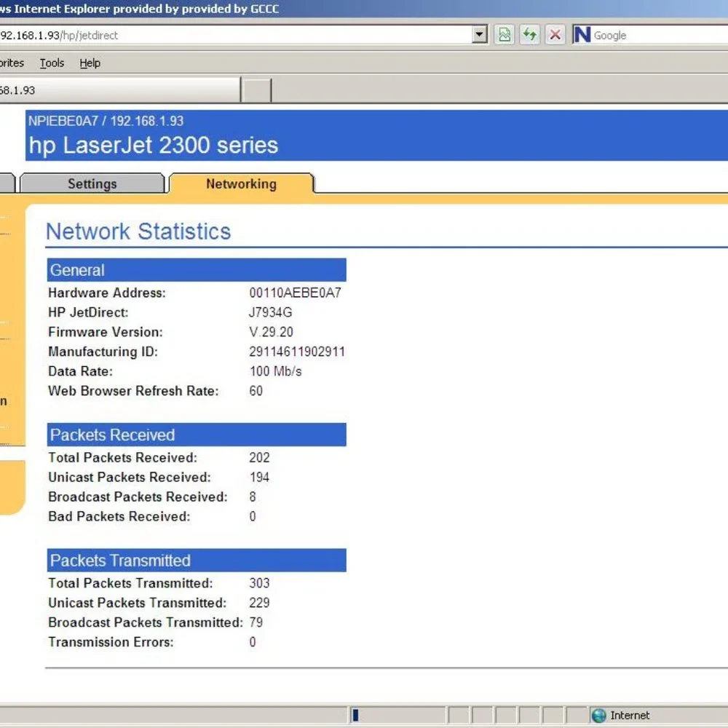This screenshot has height=728, width=728.
Task: Click the green arrows Refresh icon
Action: coord(530,35)
